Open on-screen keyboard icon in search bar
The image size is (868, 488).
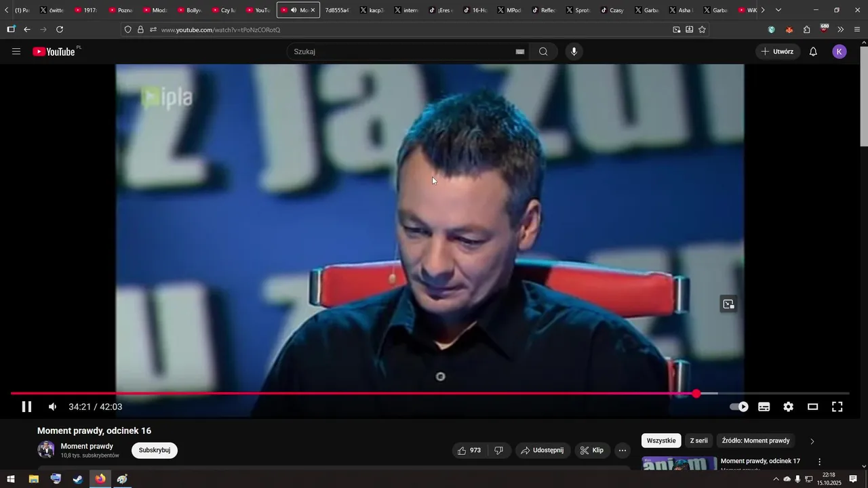pos(520,52)
